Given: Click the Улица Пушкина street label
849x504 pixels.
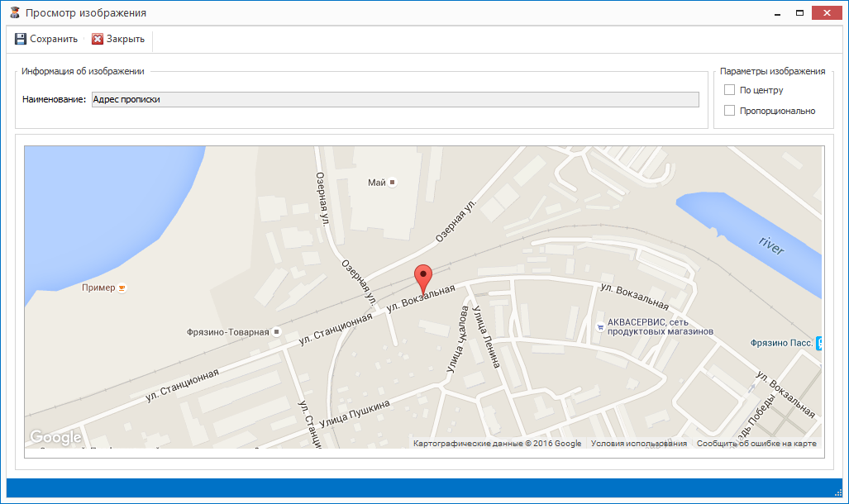Looking at the screenshot, I should point(355,414).
